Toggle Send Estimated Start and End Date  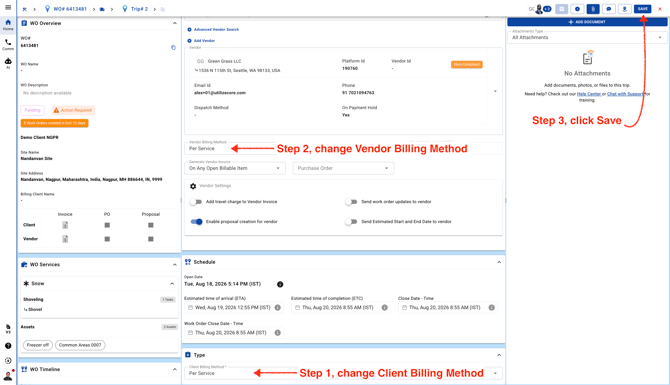[x=351, y=222]
